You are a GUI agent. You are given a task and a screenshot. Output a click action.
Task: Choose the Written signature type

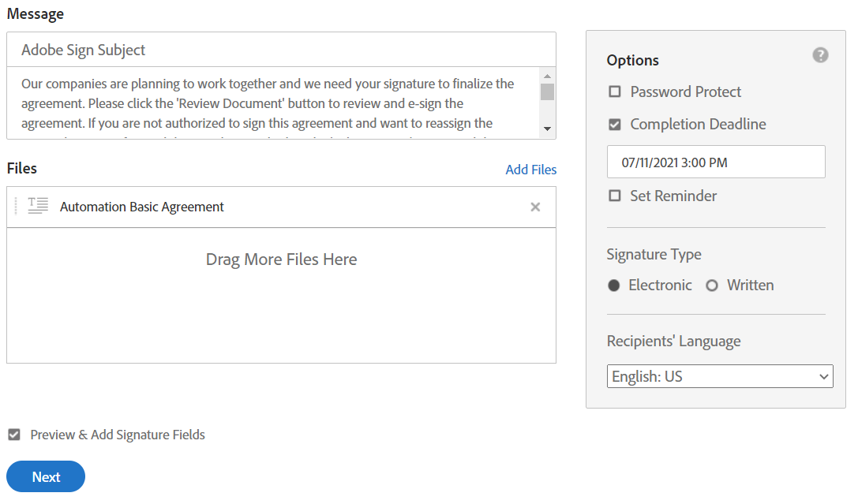(x=712, y=286)
